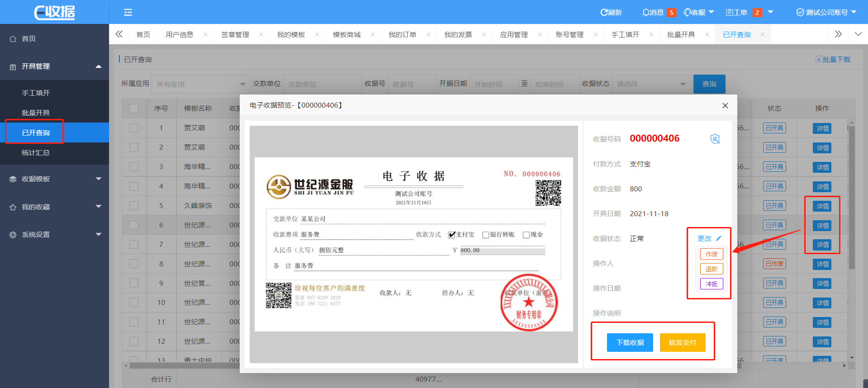Click the 冲抵 button
Viewport: 868px width, 388px height.
[711, 284]
